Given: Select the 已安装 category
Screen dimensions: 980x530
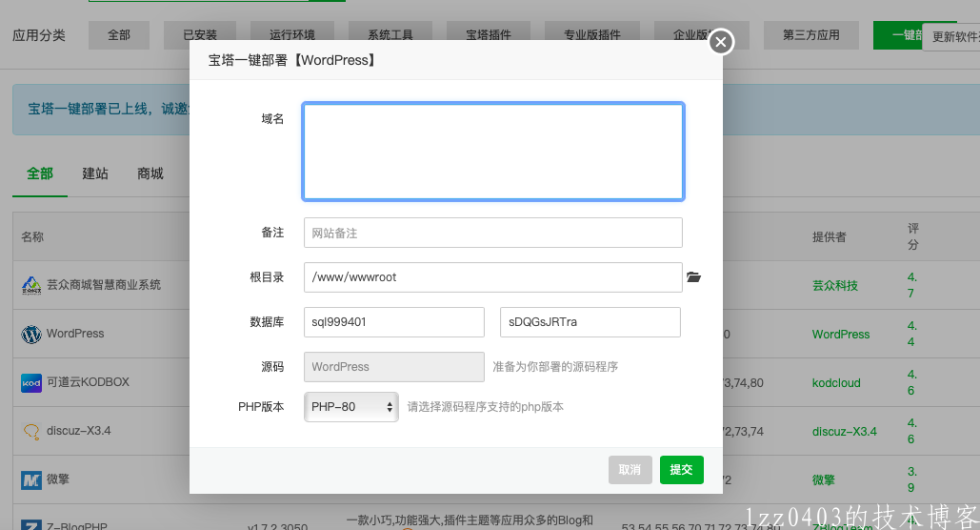Looking at the screenshot, I should [200, 35].
